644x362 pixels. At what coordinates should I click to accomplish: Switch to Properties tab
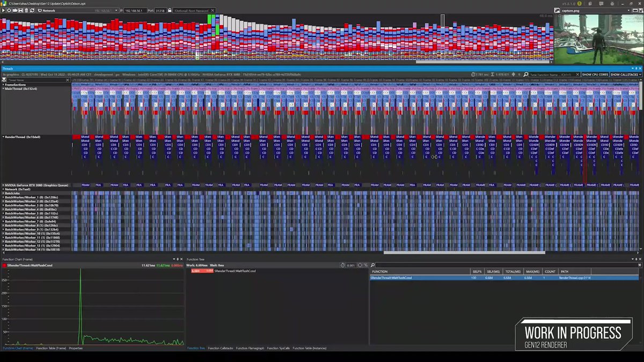pos(76,348)
